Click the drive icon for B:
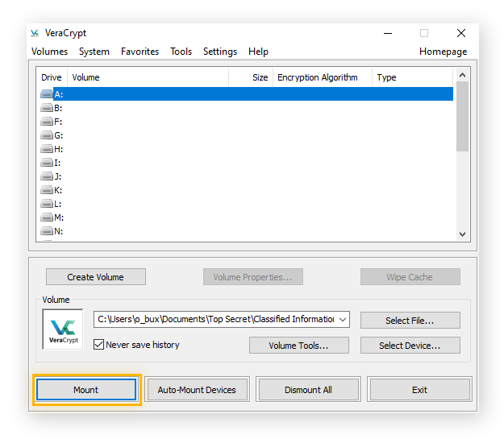504x439 pixels. [x=47, y=108]
